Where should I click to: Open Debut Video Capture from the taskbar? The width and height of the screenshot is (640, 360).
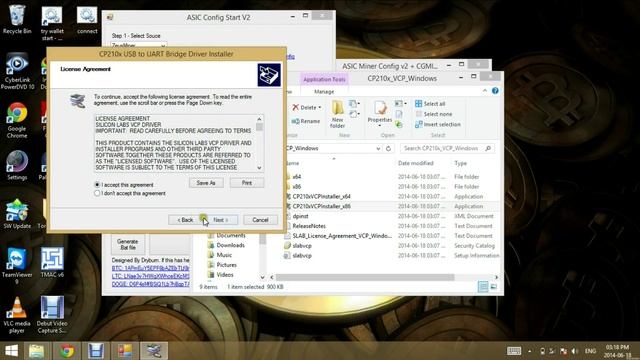(96, 351)
